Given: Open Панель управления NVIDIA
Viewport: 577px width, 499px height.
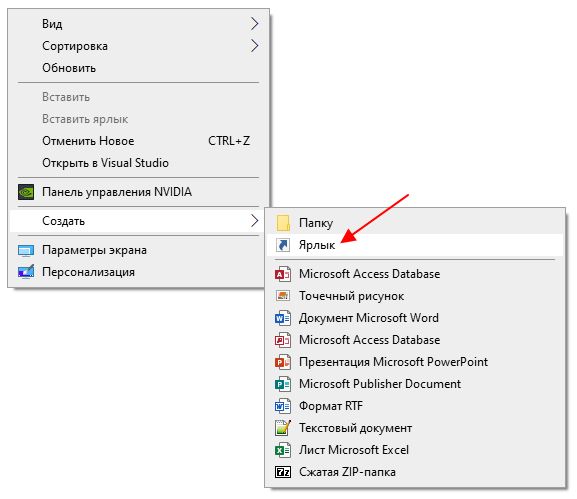Looking at the screenshot, I should pos(138,192).
